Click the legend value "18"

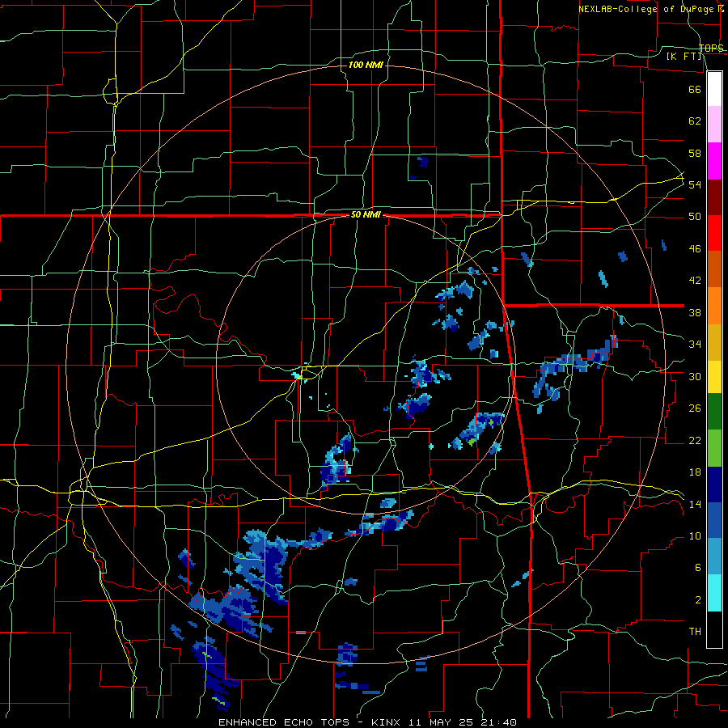[695, 472]
